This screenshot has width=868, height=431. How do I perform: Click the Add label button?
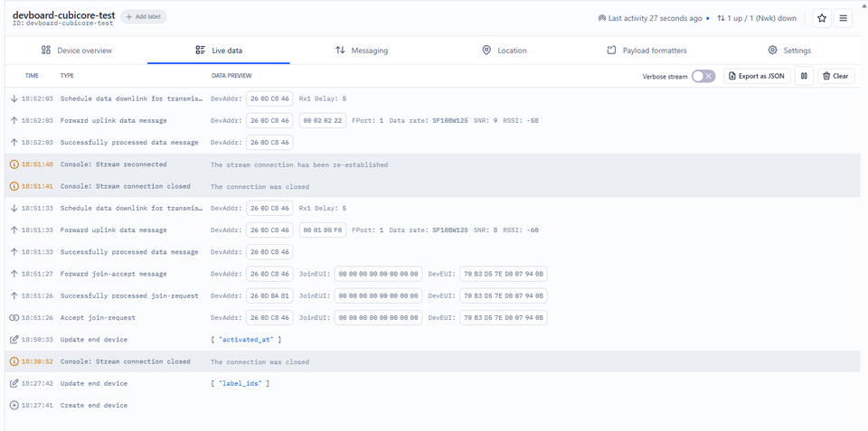pyautogui.click(x=144, y=17)
